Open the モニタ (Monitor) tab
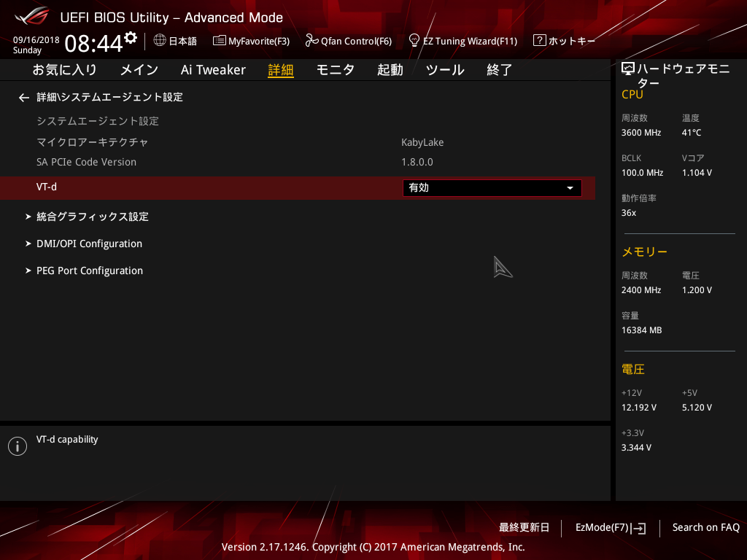Image resolution: width=747 pixels, height=560 pixels. [335, 69]
